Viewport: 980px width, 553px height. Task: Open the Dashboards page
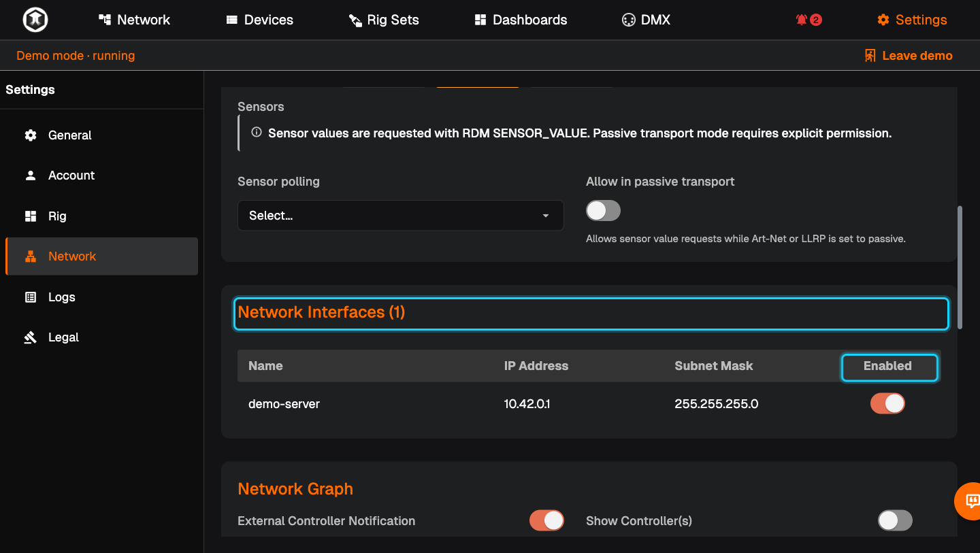521,20
